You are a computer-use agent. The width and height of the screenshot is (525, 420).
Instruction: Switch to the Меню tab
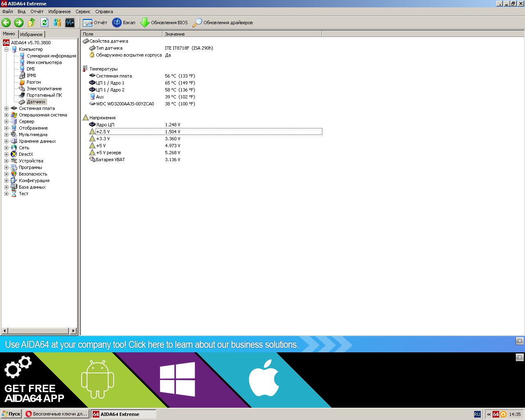[9, 34]
